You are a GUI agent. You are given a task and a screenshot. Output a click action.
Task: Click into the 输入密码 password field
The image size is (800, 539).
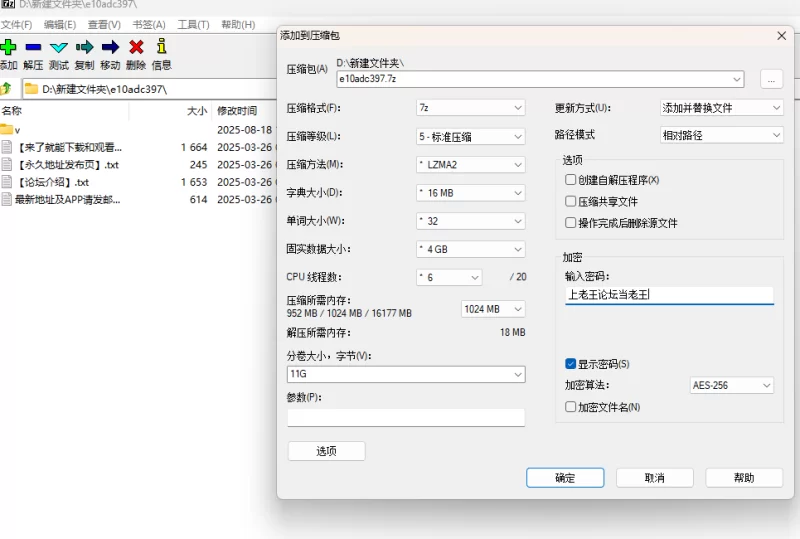click(x=669, y=295)
